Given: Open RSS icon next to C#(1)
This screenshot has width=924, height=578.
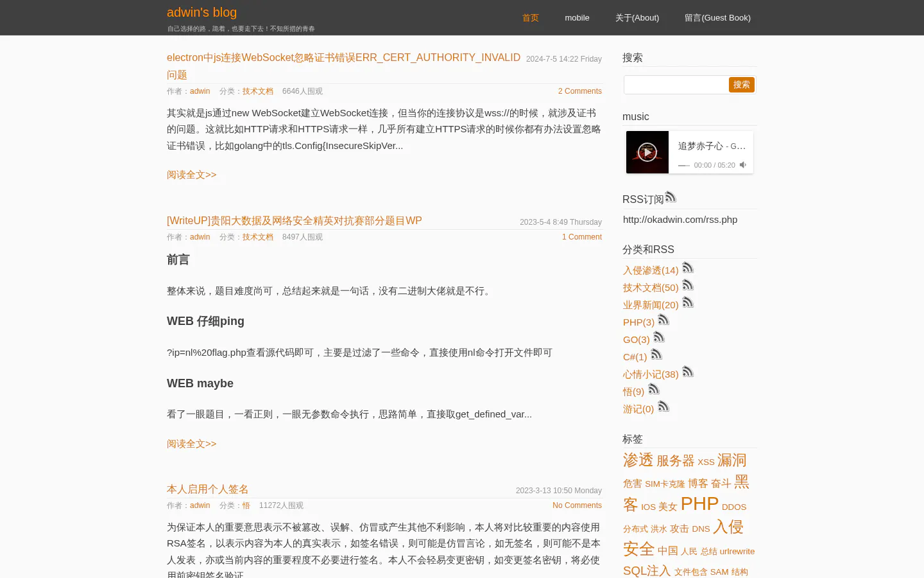Looking at the screenshot, I should click(x=656, y=354).
